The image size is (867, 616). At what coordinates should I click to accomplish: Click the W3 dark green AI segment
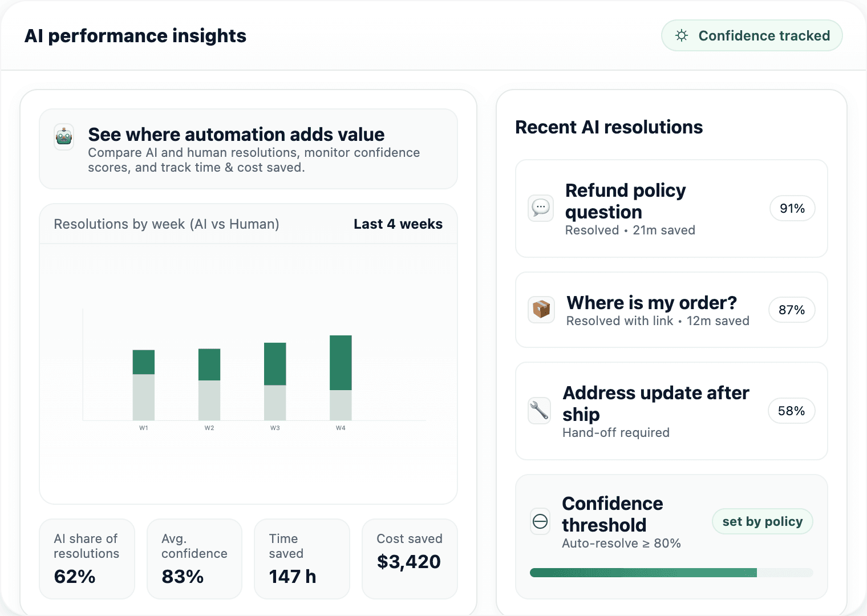(275, 364)
